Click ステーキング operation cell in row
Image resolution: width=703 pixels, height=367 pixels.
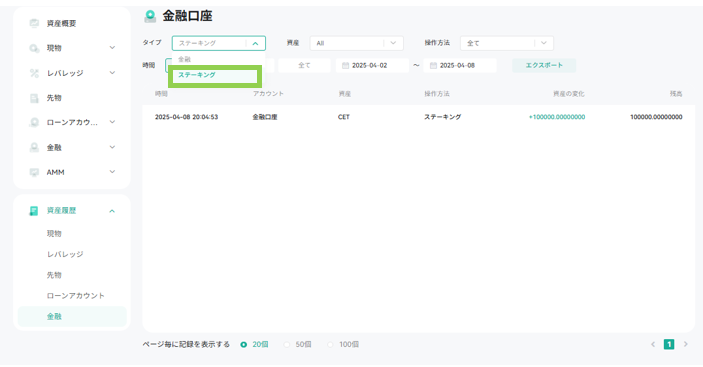click(x=443, y=117)
